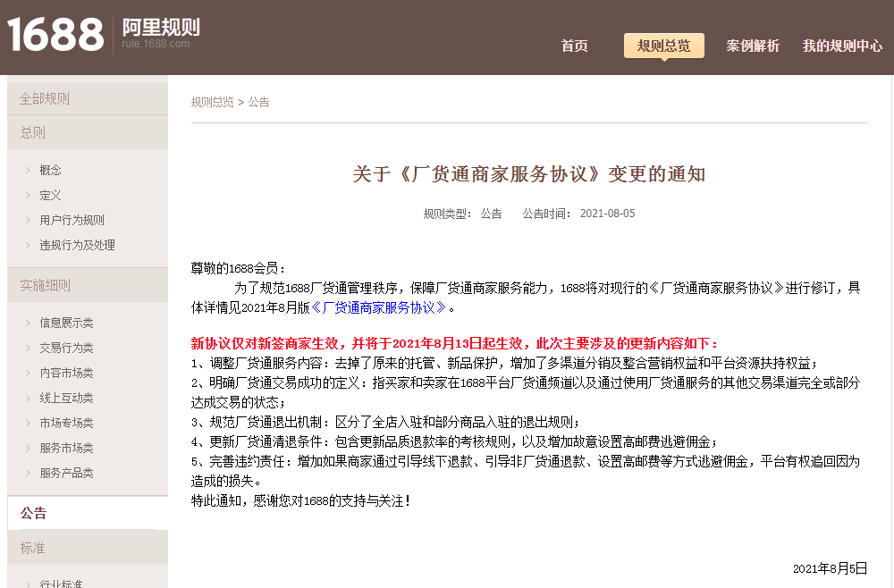Click the chevron arrow beside 服务市场类
The width and height of the screenshot is (894, 588).
(x=28, y=448)
